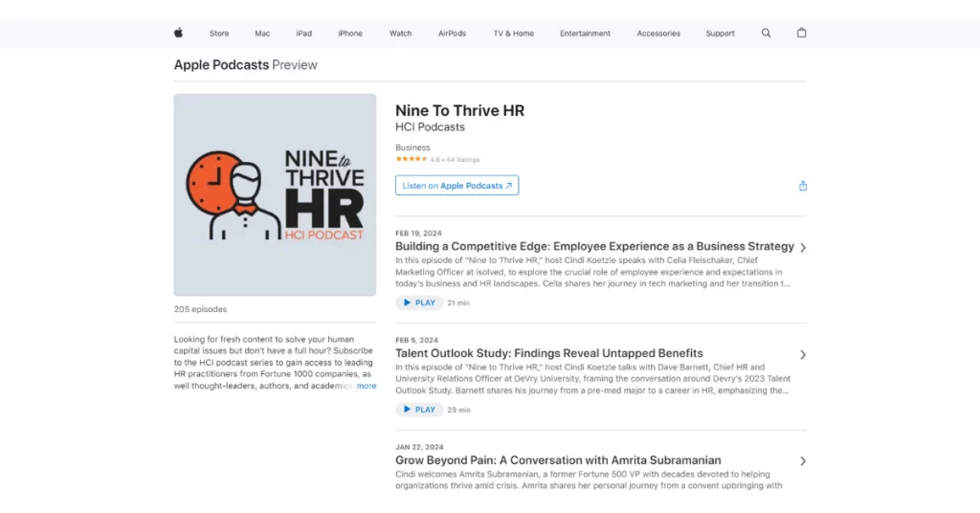The width and height of the screenshot is (980, 513).
Task: Click the 21 min duration text
Action: pyautogui.click(x=458, y=303)
